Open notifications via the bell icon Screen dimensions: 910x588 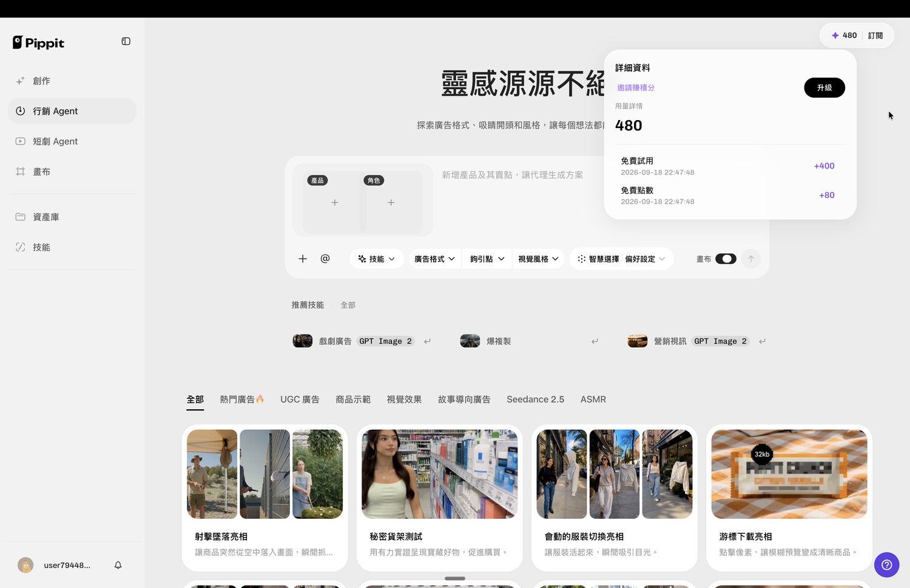118,565
